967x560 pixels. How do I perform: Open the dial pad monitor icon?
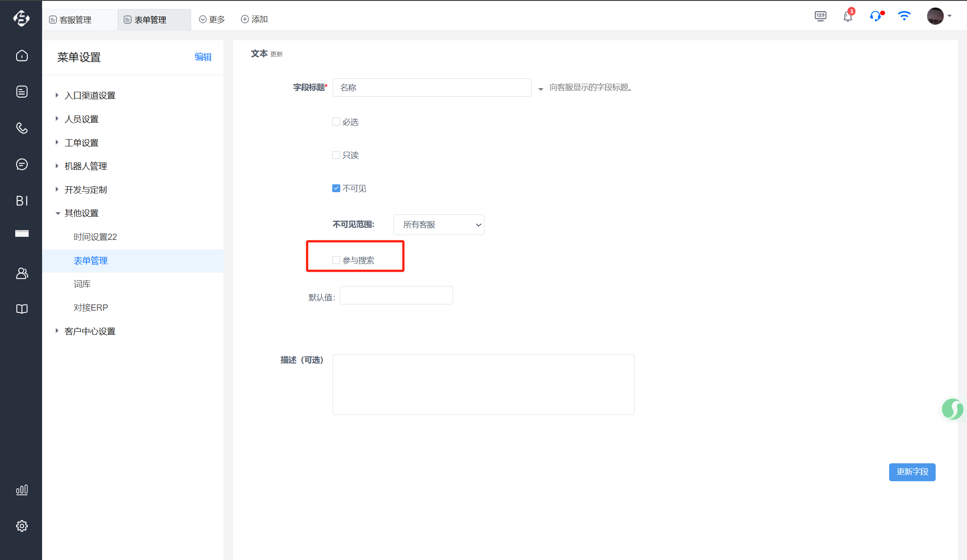tap(820, 16)
